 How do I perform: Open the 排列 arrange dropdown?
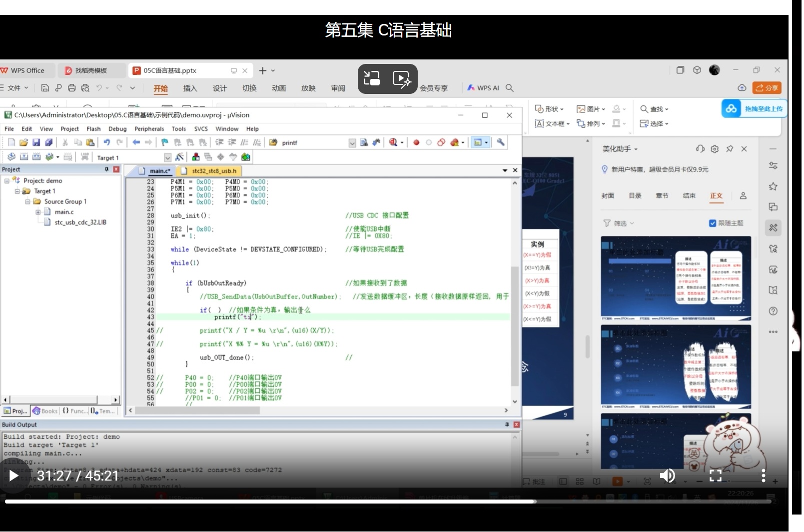click(x=591, y=123)
